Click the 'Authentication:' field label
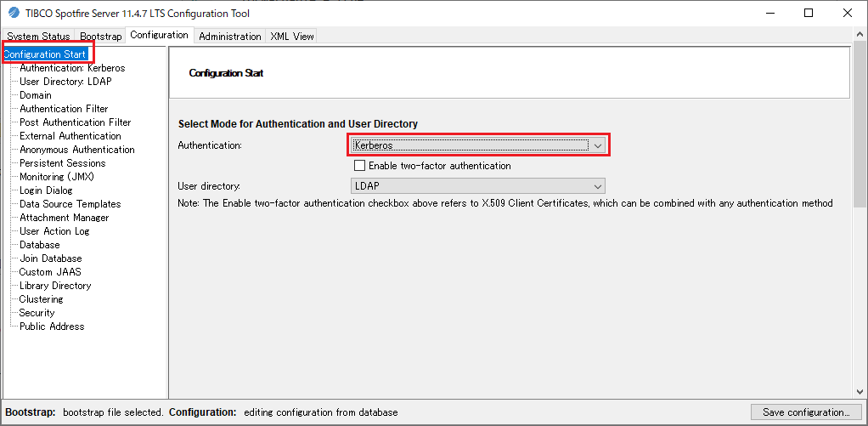Viewport: 868px width, 426px height. point(211,145)
